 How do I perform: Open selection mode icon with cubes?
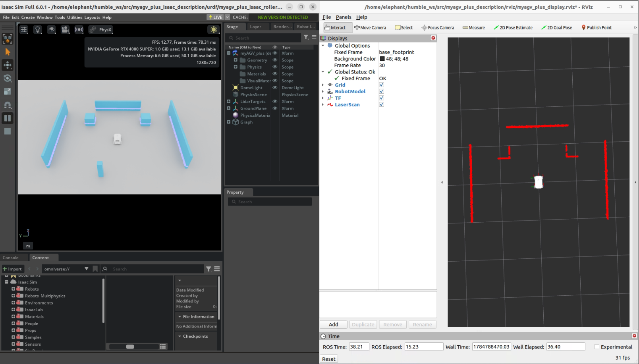tap(8, 39)
